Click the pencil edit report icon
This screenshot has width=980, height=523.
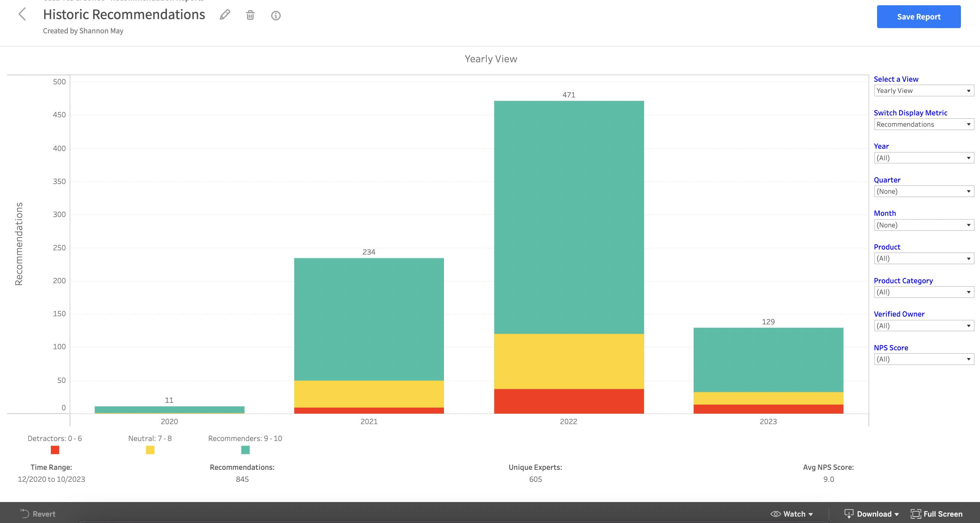point(225,15)
